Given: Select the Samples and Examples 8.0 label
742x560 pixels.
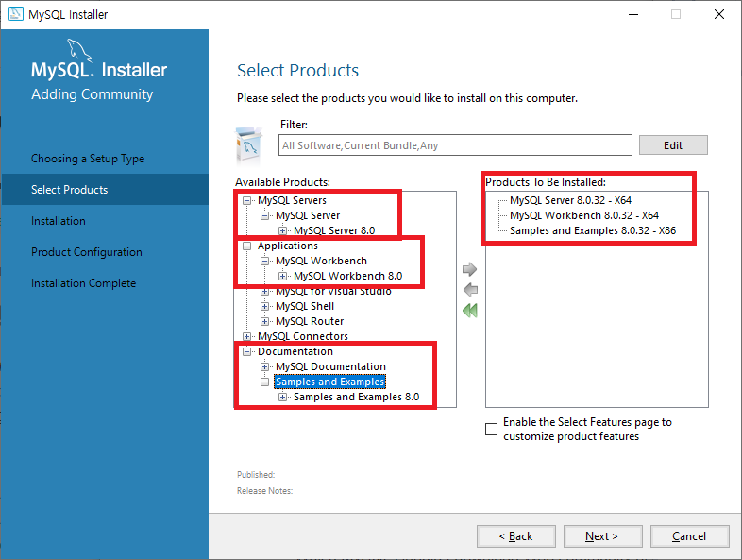Looking at the screenshot, I should (x=356, y=398).
